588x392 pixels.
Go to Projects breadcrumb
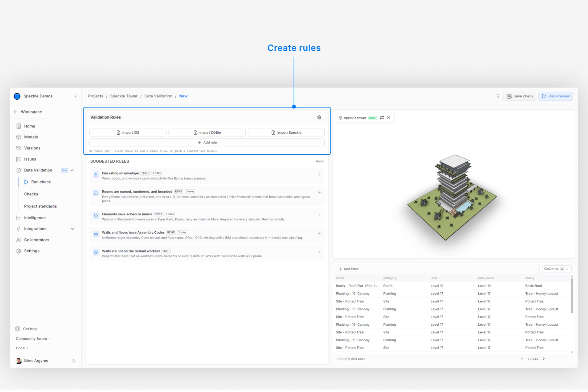click(96, 96)
